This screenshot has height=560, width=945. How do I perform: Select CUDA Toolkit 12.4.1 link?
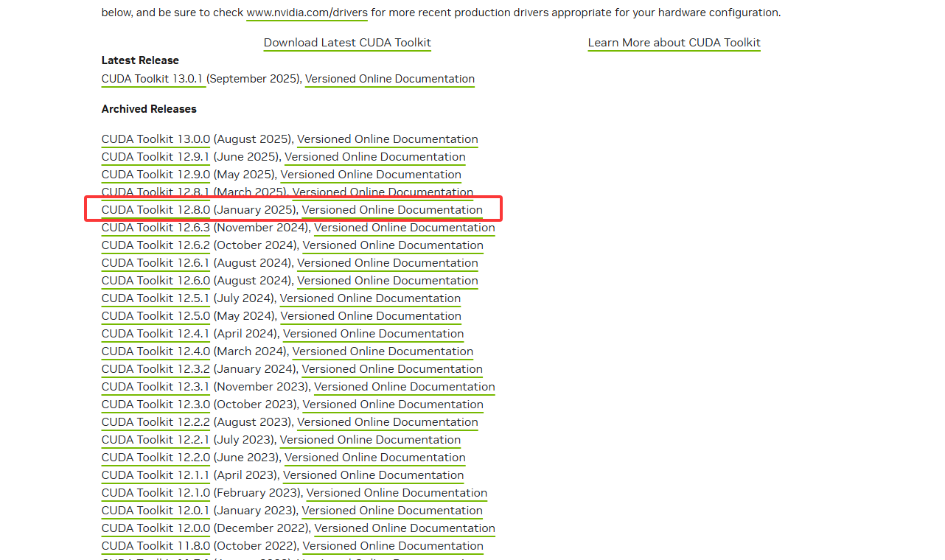156,334
